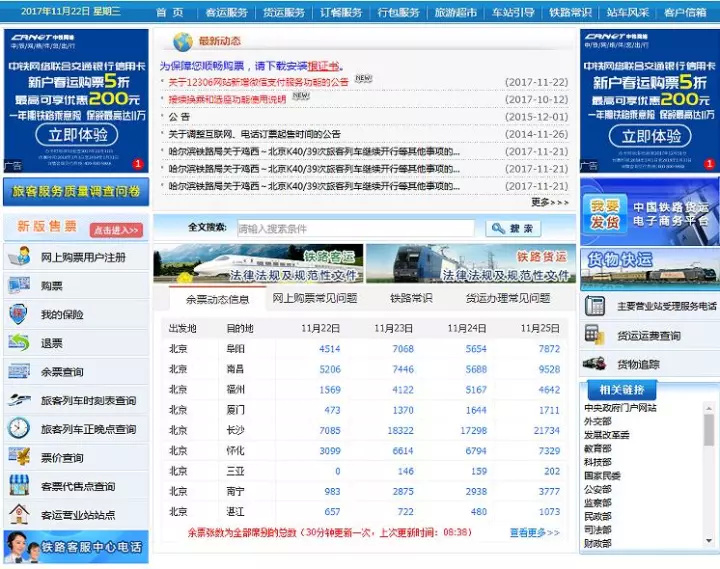Screen dimensions: 720x569
Task: Switch to the 铁路常识 tab
Action: 411,298
